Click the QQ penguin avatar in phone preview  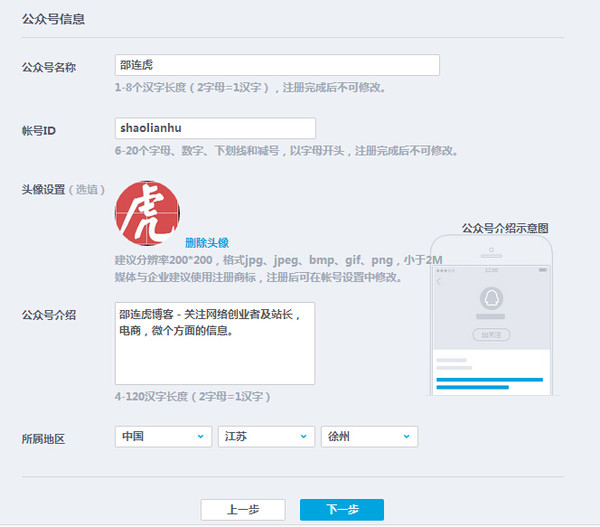tap(491, 298)
